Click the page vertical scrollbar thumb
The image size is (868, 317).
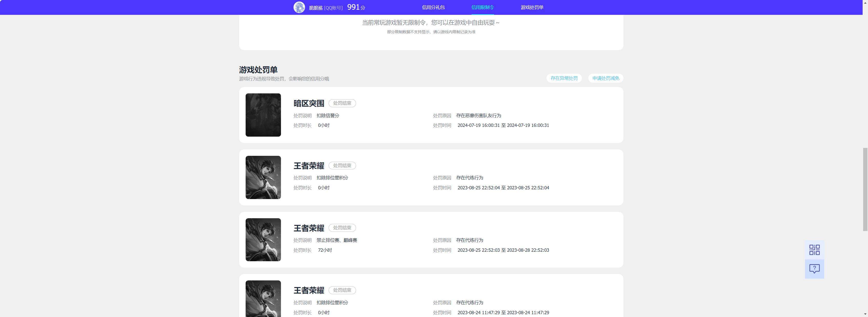pos(865,189)
